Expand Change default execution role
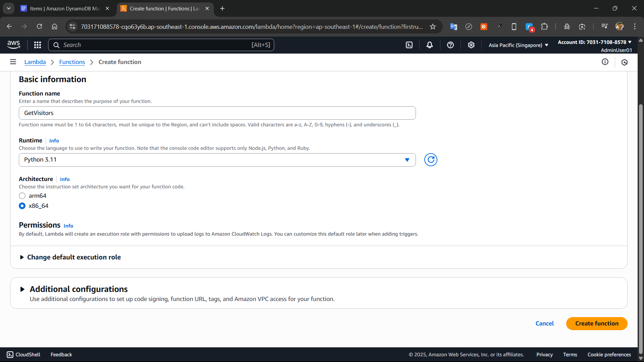 point(70,257)
